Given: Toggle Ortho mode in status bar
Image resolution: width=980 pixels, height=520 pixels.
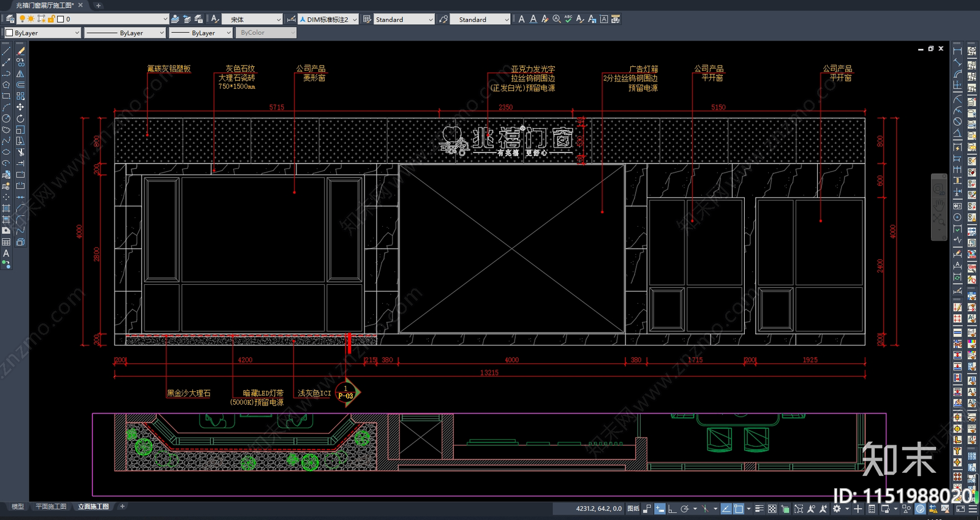Looking at the screenshot, I should click(x=672, y=508).
